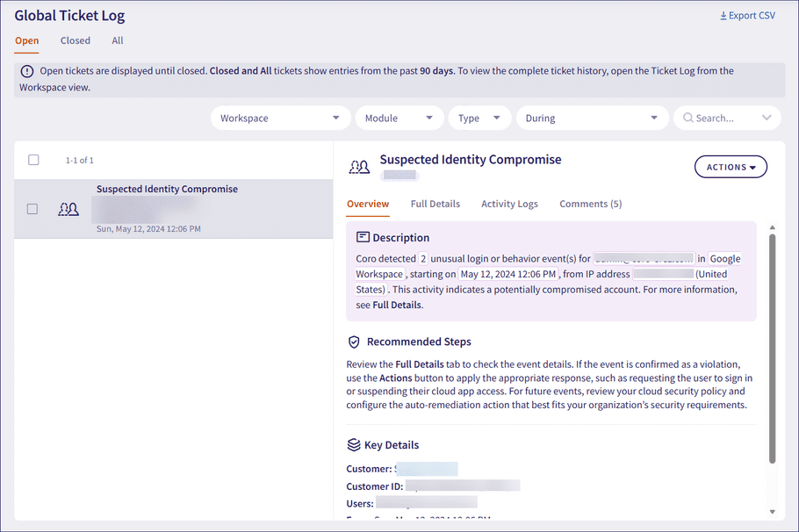The image size is (799, 532).
Task: Click the users icon beside the ticket title
Action: click(359, 167)
